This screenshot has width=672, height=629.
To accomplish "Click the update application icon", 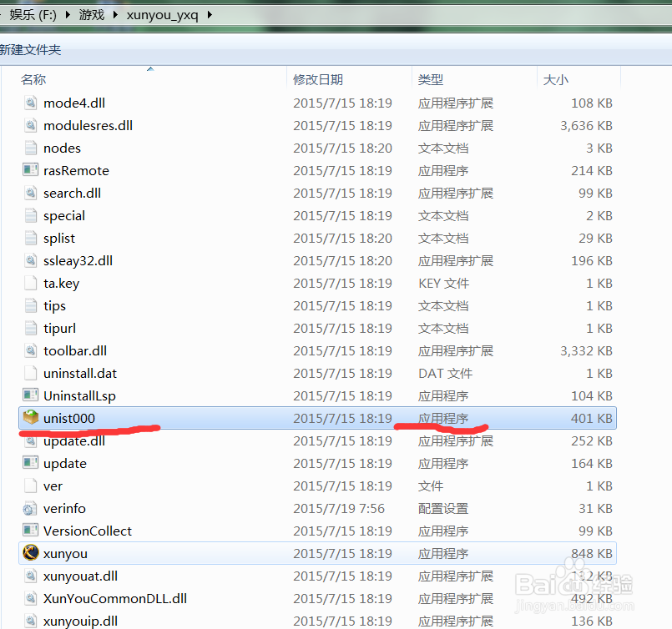I will 30,464.
